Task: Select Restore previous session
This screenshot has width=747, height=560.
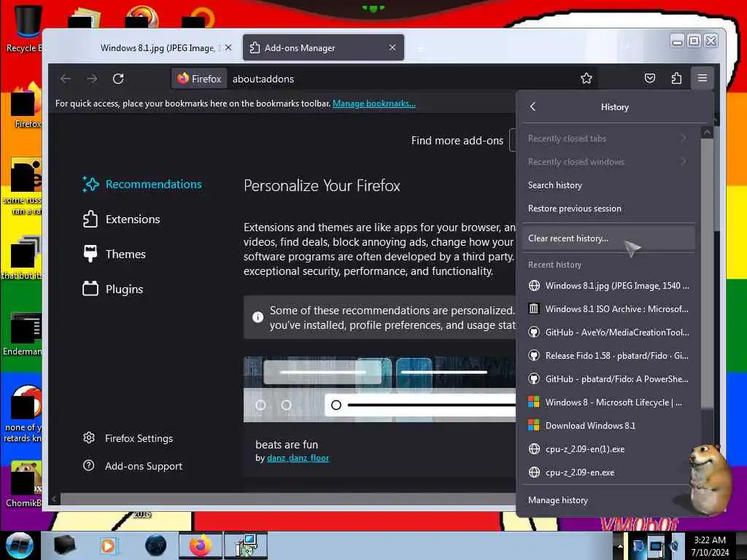Action: (608, 209)
